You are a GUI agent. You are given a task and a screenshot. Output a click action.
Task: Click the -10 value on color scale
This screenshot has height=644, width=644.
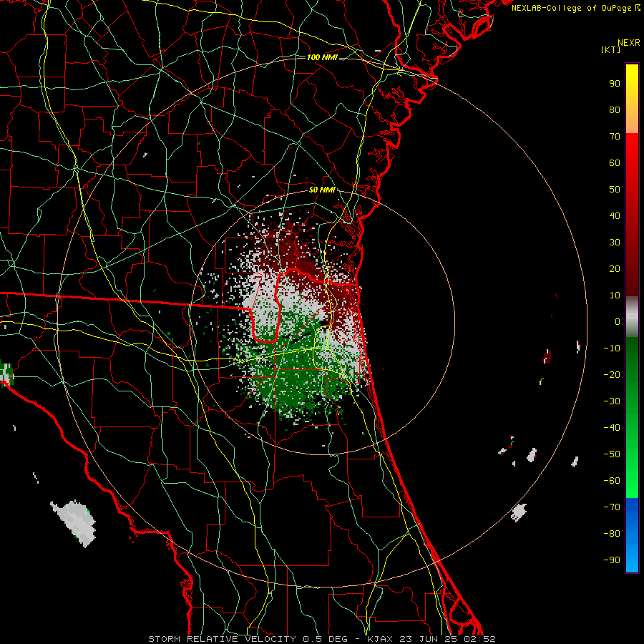click(612, 348)
